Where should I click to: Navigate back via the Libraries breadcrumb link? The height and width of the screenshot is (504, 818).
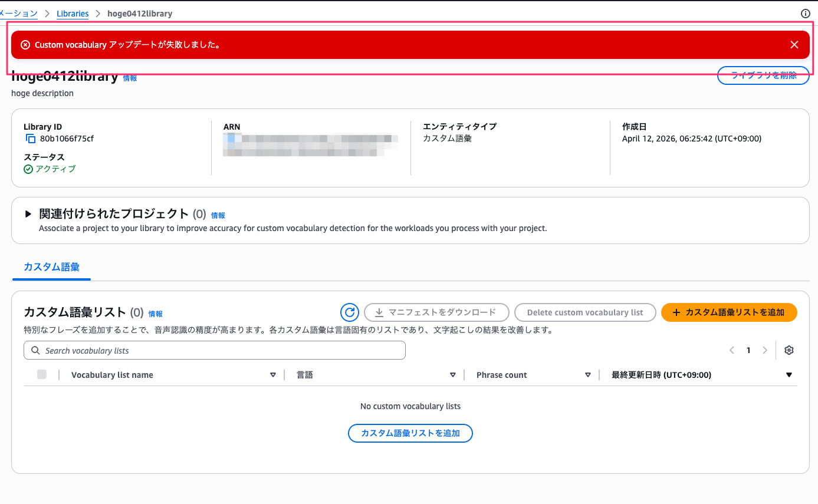72,13
